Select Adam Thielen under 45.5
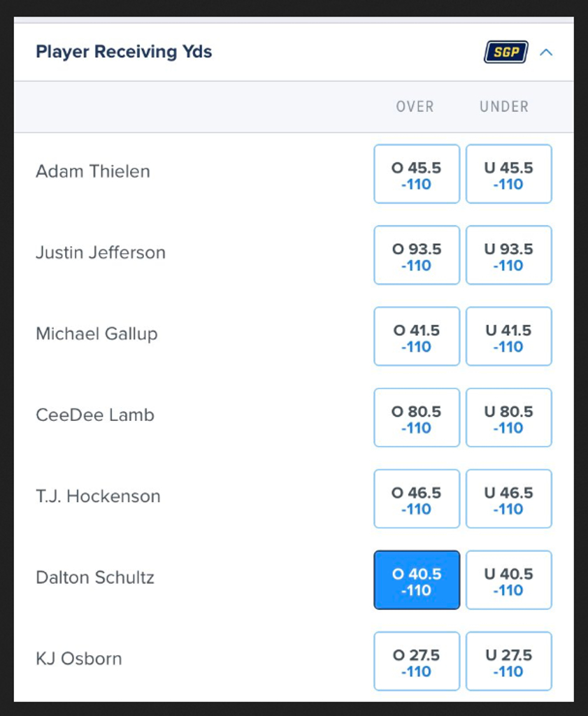Viewport: 588px width, 716px height. pos(508,174)
